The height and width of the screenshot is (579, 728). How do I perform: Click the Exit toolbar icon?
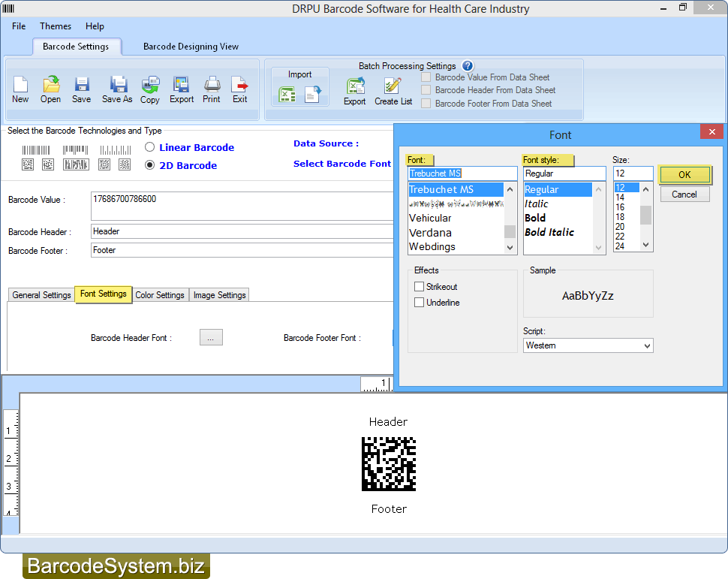click(239, 85)
